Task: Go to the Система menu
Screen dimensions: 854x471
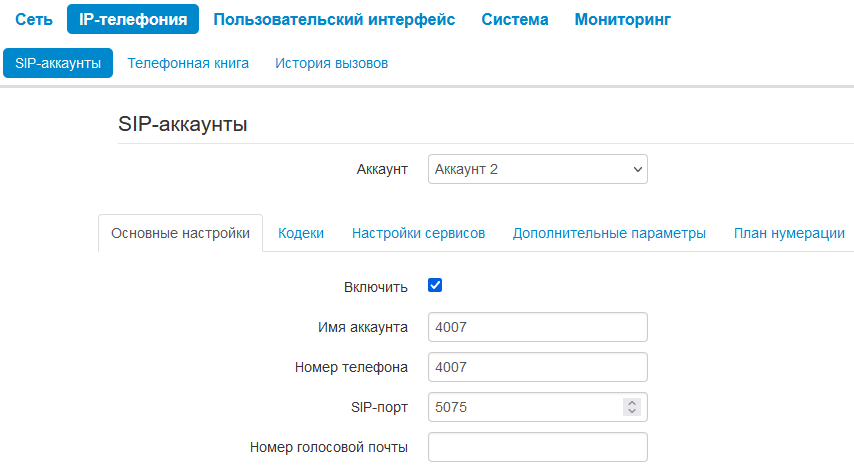Action: tap(515, 20)
